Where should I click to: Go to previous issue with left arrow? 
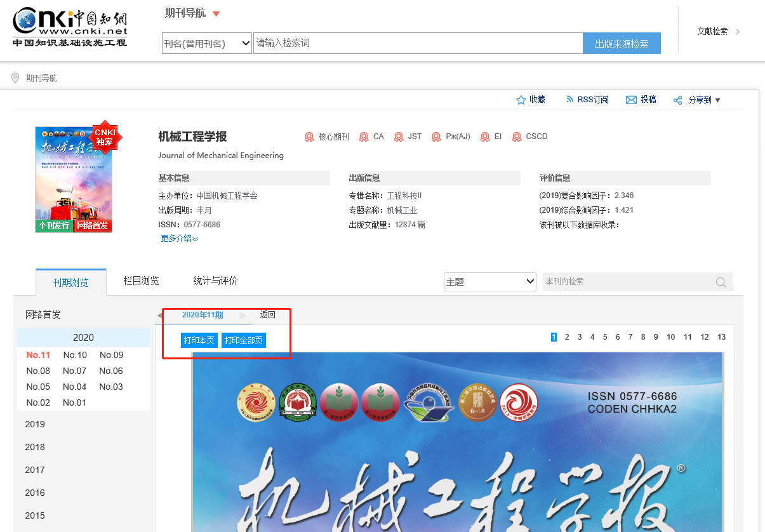(160, 316)
